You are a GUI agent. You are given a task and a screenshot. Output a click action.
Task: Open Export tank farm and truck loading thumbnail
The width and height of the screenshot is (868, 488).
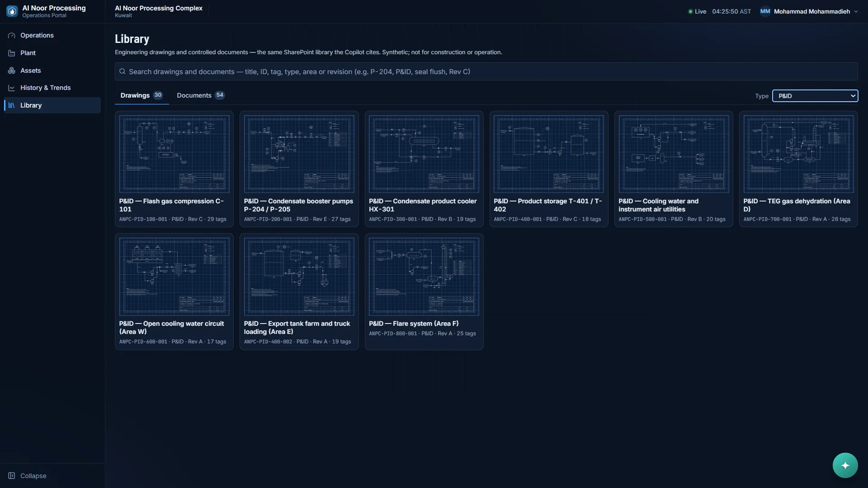pos(299,277)
